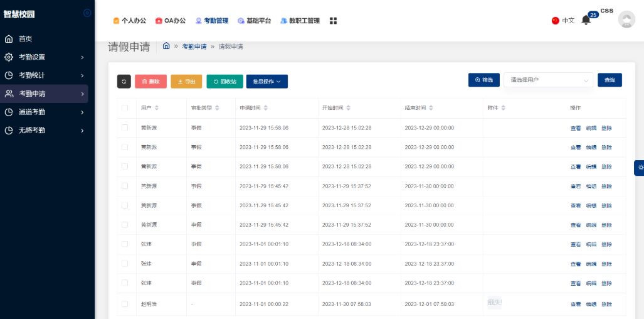Click the 25 notification badge
Screen dimensions: 644x319
[x=593, y=15]
